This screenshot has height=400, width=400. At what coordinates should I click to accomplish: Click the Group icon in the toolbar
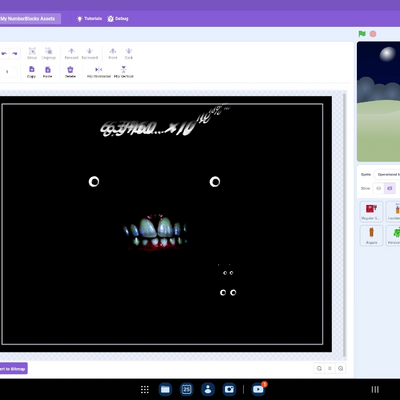click(32, 53)
